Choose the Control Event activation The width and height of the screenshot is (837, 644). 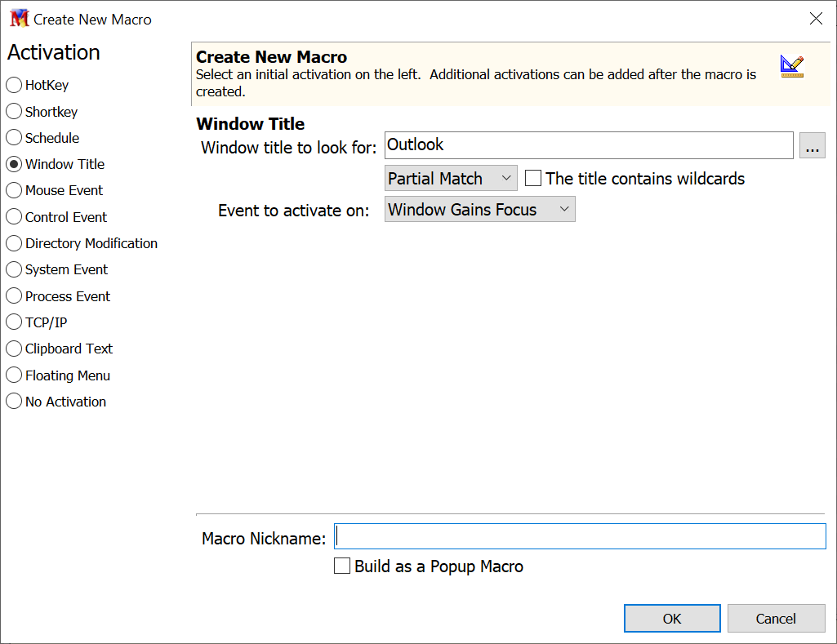pos(14,217)
